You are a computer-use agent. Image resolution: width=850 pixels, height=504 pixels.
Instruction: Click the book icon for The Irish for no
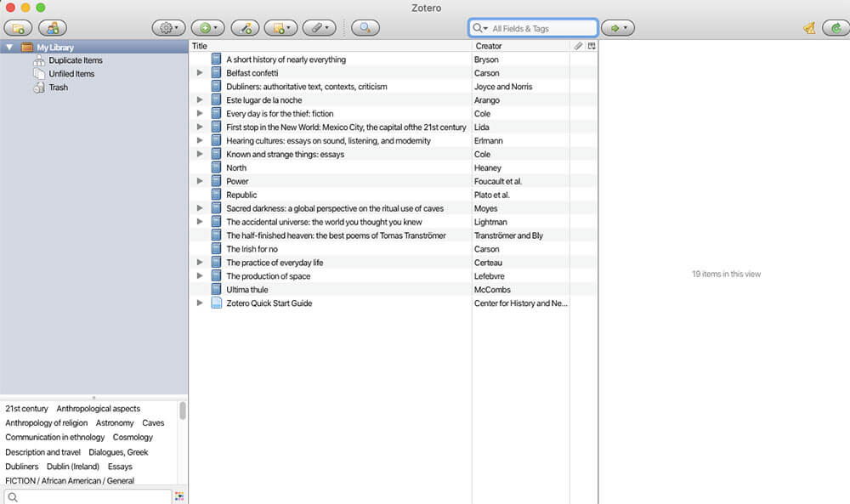coord(216,249)
